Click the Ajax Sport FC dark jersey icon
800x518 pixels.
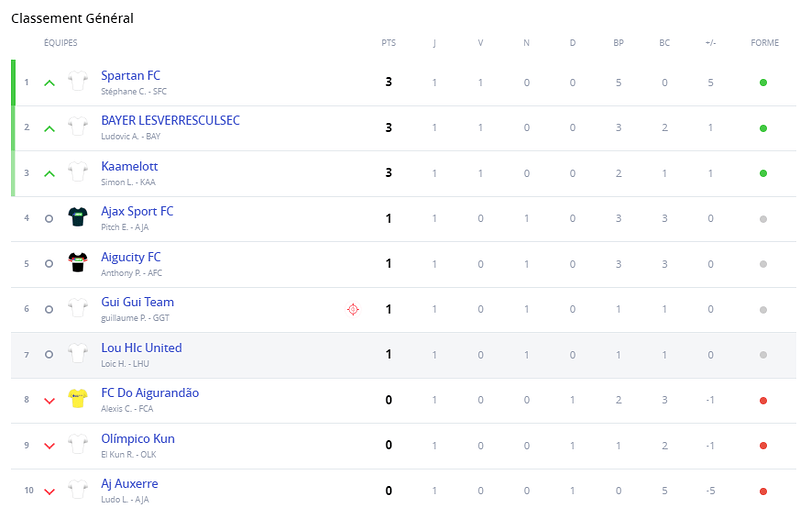click(x=78, y=217)
